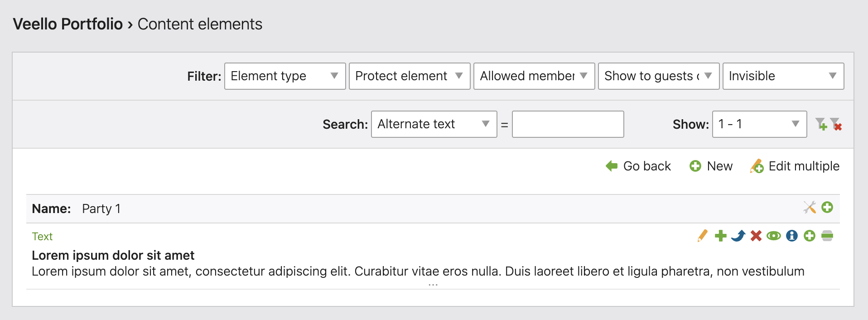Click the green plus duplicate element icon
868x320 pixels.
(720, 236)
